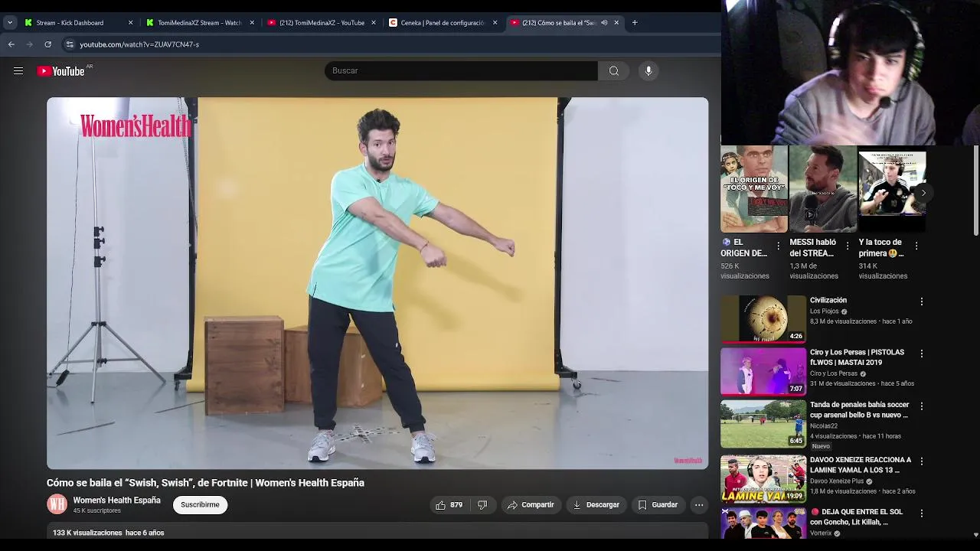Open Civilización video thumbnail
980x551 pixels.
[763, 319]
